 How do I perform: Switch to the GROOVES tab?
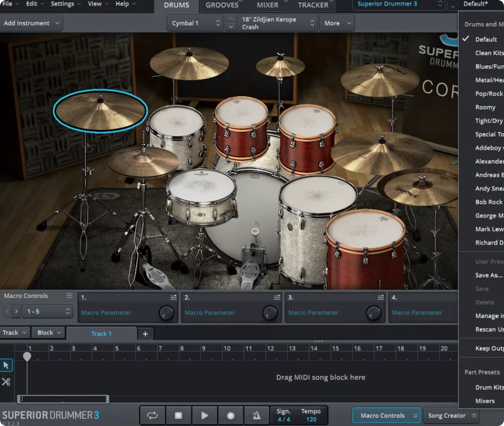[x=222, y=6]
